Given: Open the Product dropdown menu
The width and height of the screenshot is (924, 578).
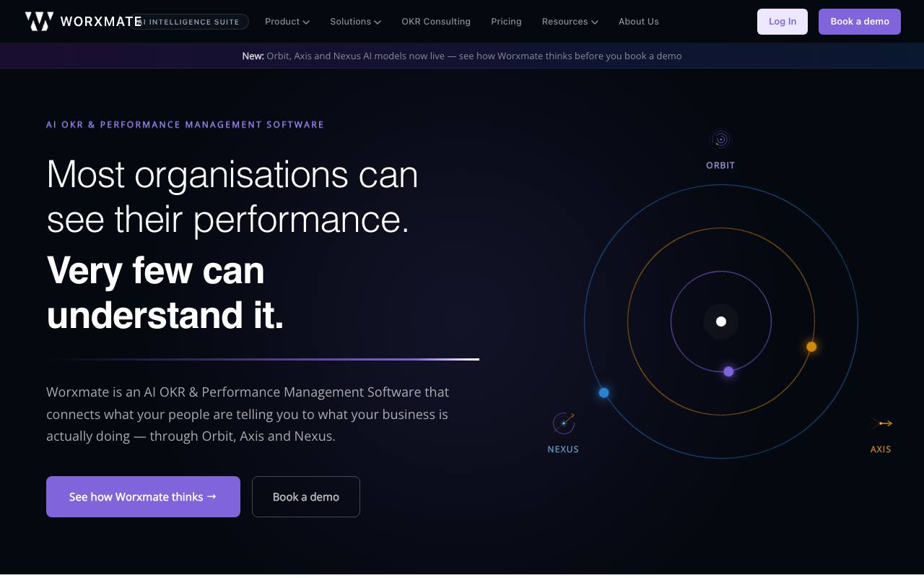Looking at the screenshot, I should [287, 22].
